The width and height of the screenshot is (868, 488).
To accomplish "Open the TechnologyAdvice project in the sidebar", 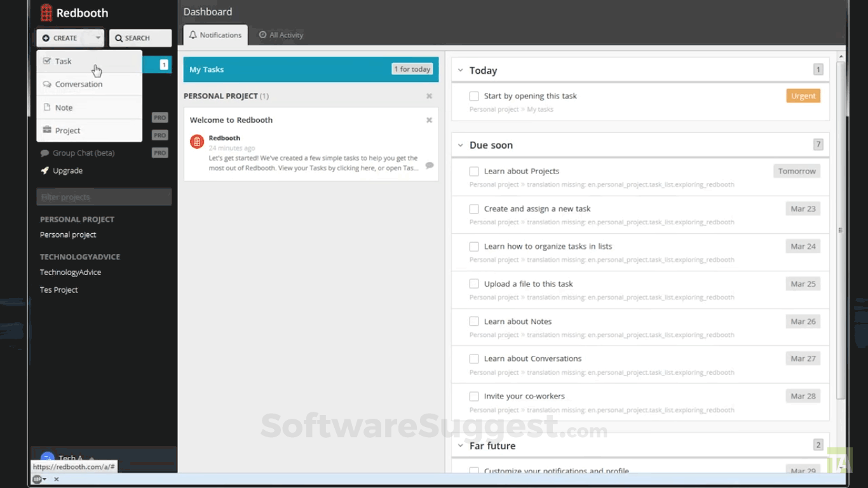I will (x=71, y=272).
